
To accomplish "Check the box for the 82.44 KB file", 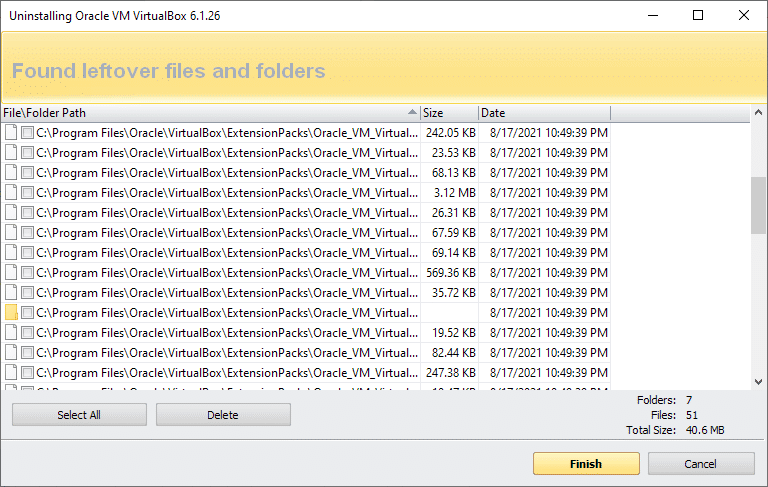I will click(x=27, y=353).
